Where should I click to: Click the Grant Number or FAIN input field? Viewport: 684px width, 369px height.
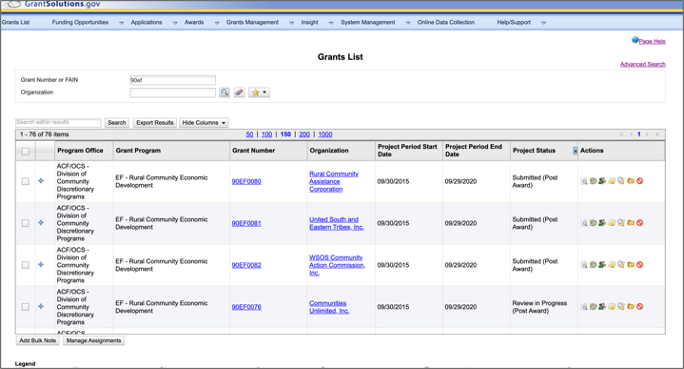(x=173, y=80)
